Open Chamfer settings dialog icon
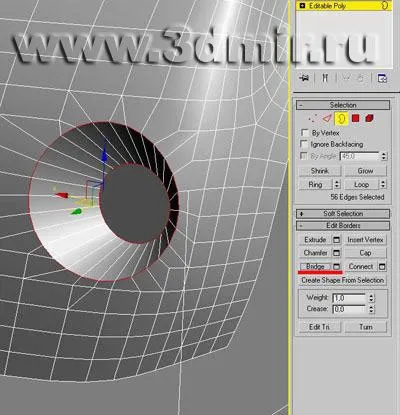Screen dimensions: 400x415 [336, 253]
